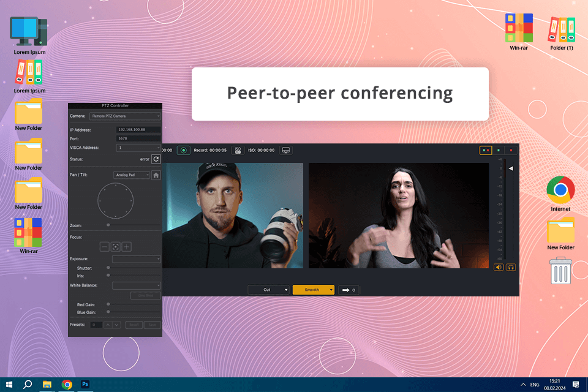Select the single red program layout
This screenshot has width=588, height=392.
(511, 151)
